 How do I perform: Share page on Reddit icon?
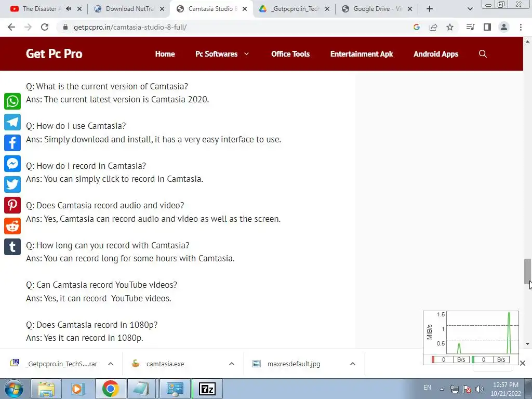tap(12, 226)
